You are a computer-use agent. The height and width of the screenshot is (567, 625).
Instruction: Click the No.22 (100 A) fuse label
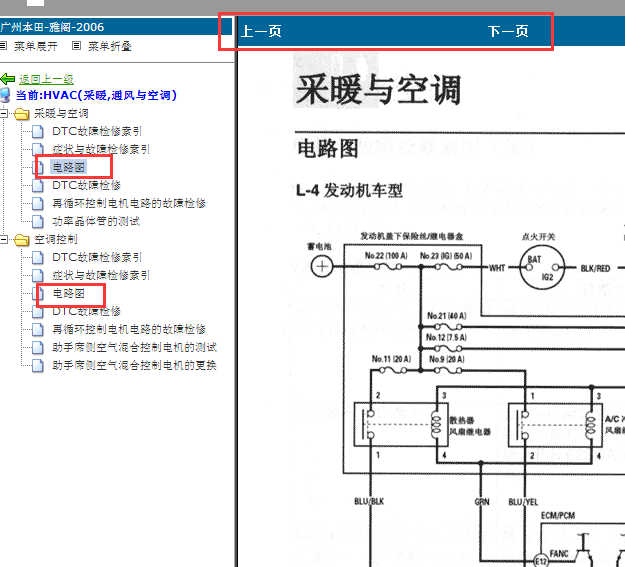tap(386, 256)
